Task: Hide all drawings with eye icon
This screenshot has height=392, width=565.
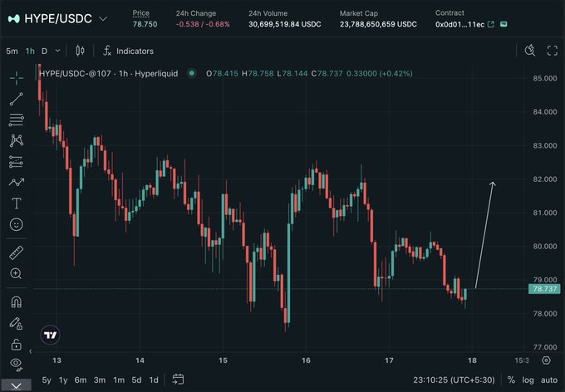Action: [x=17, y=365]
